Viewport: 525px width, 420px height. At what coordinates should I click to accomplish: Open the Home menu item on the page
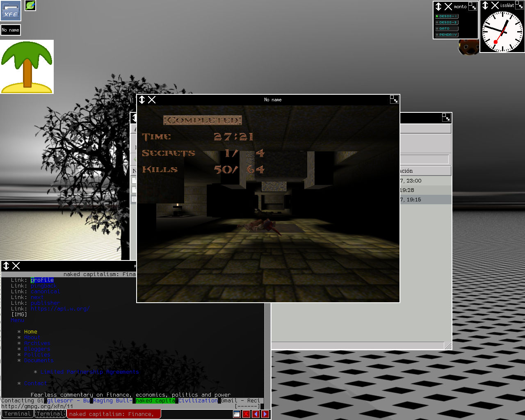coord(31,332)
